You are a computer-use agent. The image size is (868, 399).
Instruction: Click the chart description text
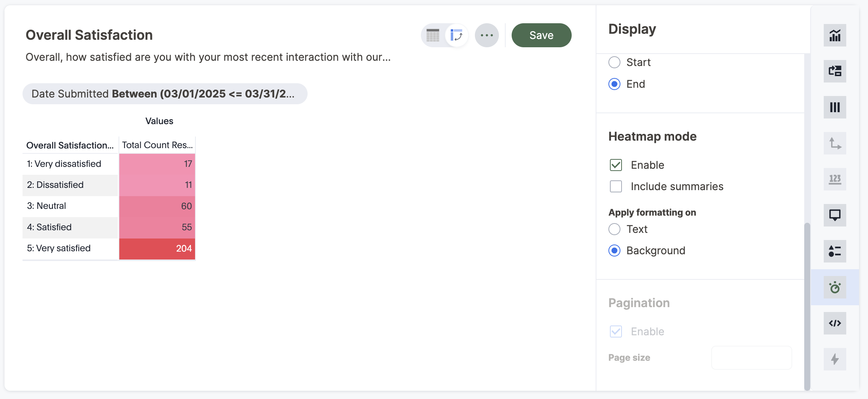(x=208, y=57)
